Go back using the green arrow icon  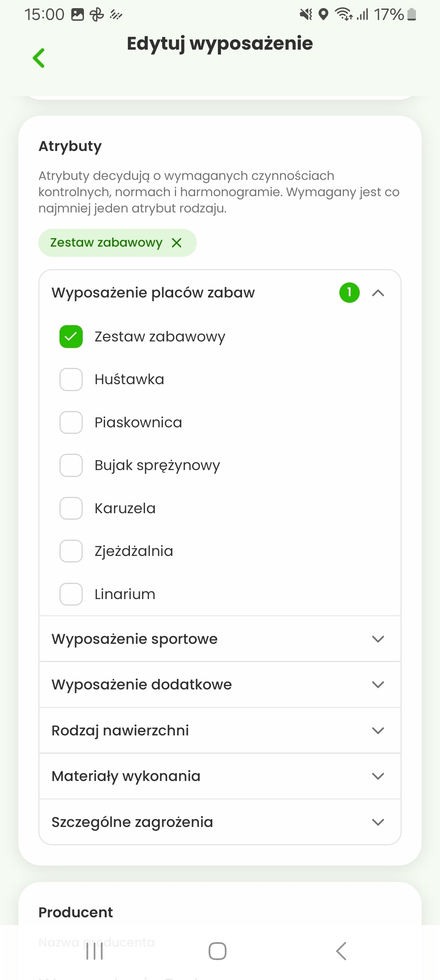pos(39,58)
